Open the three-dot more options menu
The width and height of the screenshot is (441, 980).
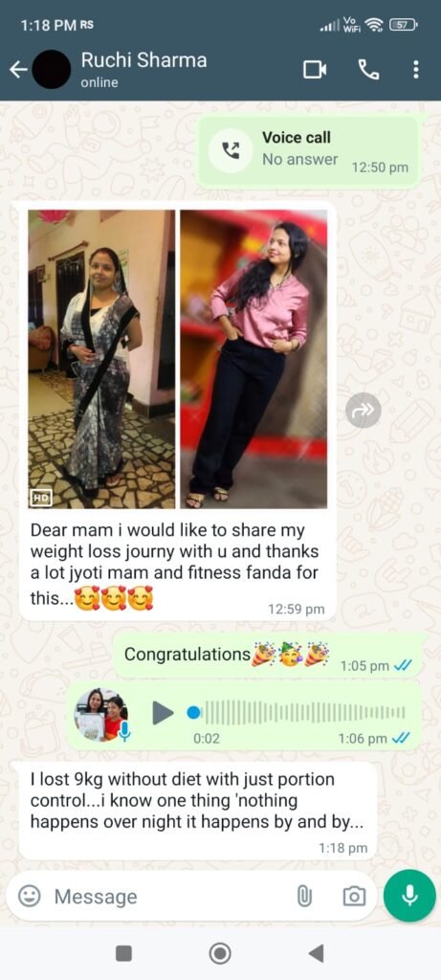[x=416, y=69]
